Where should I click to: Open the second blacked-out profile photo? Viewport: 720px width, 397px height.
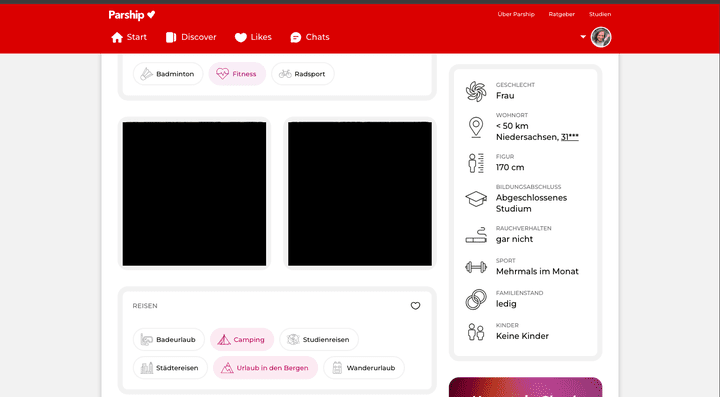coord(360,194)
